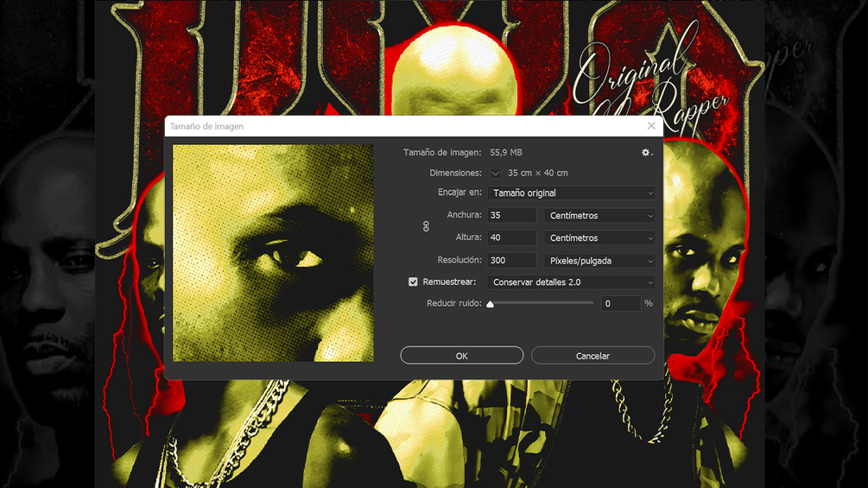Expand the Dimensiones unit dropdown arrow
The width and height of the screenshot is (868, 488).
(496, 174)
